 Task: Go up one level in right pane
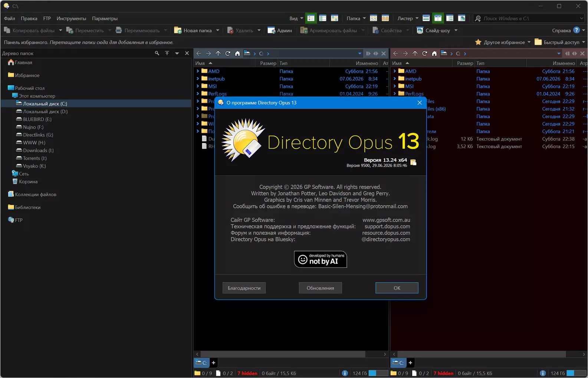pos(415,53)
